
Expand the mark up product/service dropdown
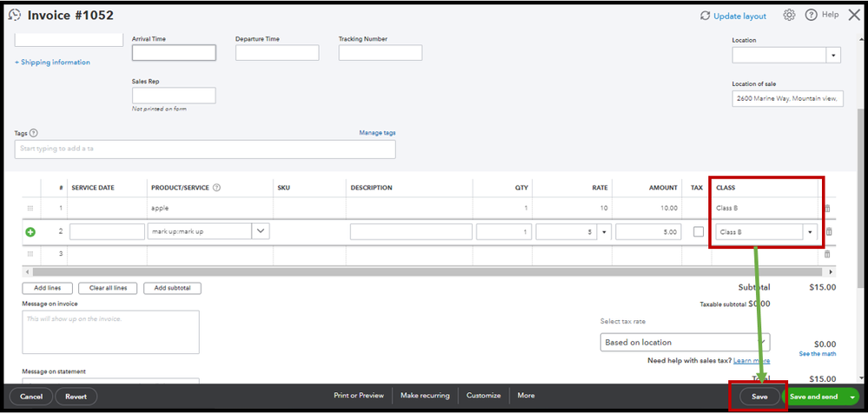click(x=261, y=231)
